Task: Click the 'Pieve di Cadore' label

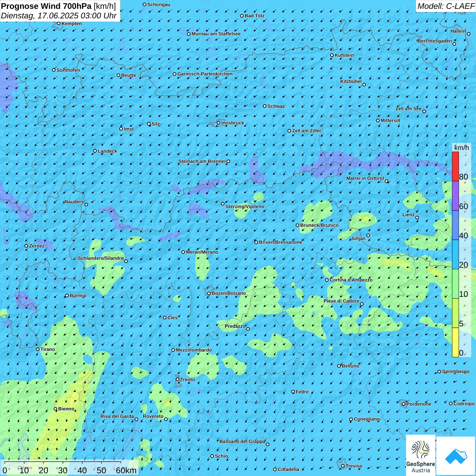Action: 341,301
